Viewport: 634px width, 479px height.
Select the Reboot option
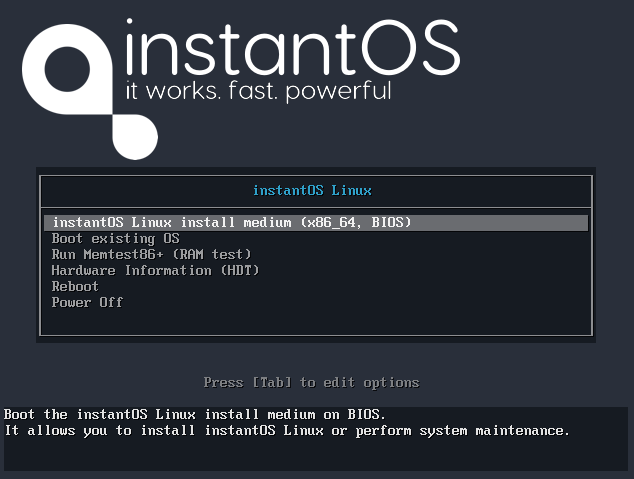click(75, 286)
